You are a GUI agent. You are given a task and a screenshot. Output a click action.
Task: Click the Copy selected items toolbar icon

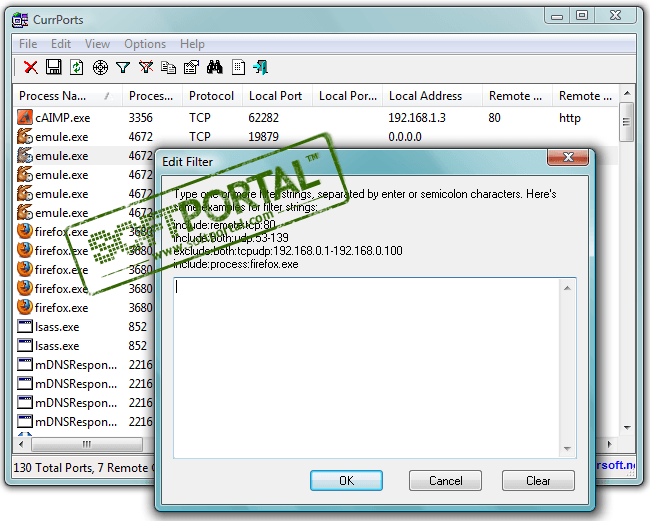coord(168,67)
